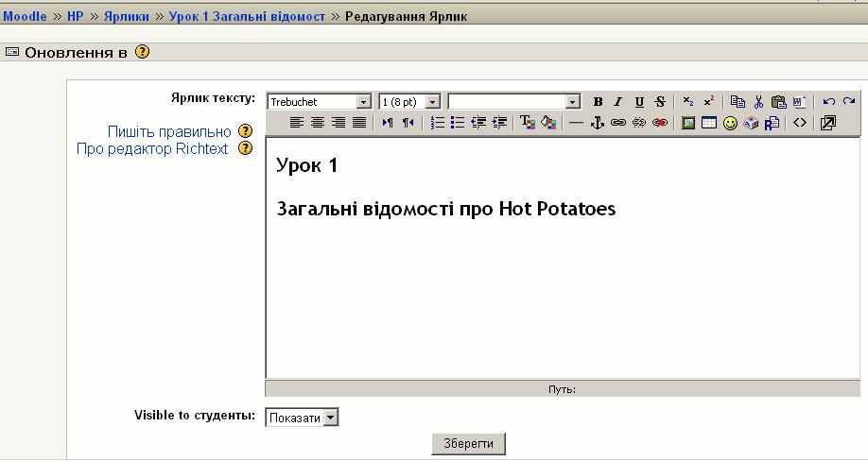Insert an image

(688, 123)
